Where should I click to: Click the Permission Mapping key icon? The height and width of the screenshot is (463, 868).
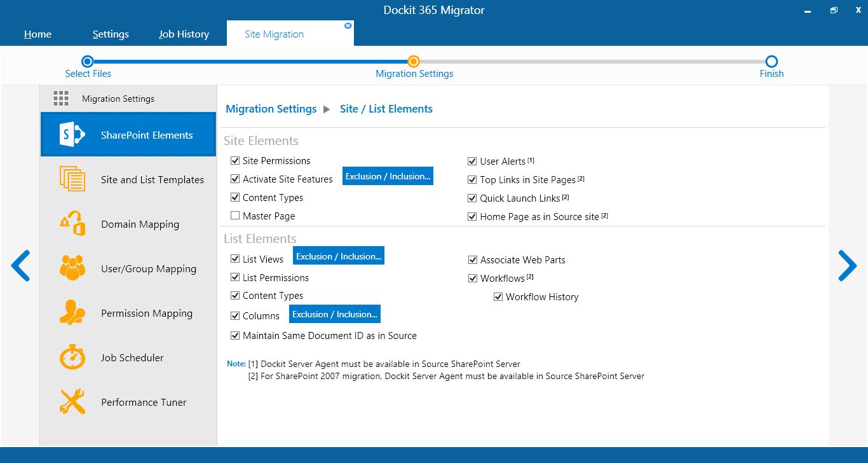(72, 313)
